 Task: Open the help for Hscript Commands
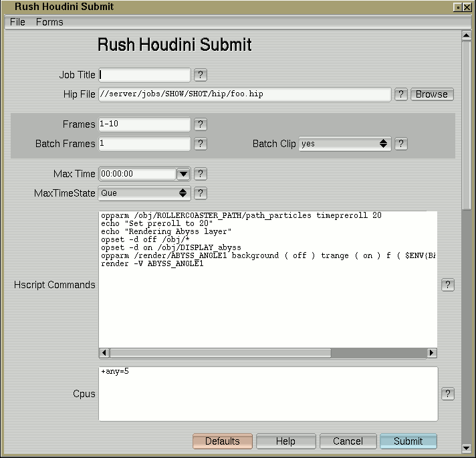tap(447, 285)
